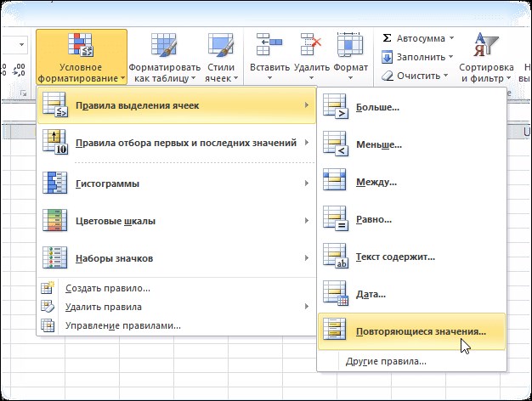Open the Гистограммы submenu
The width and height of the screenshot is (532, 401).
click(x=177, y=184)
